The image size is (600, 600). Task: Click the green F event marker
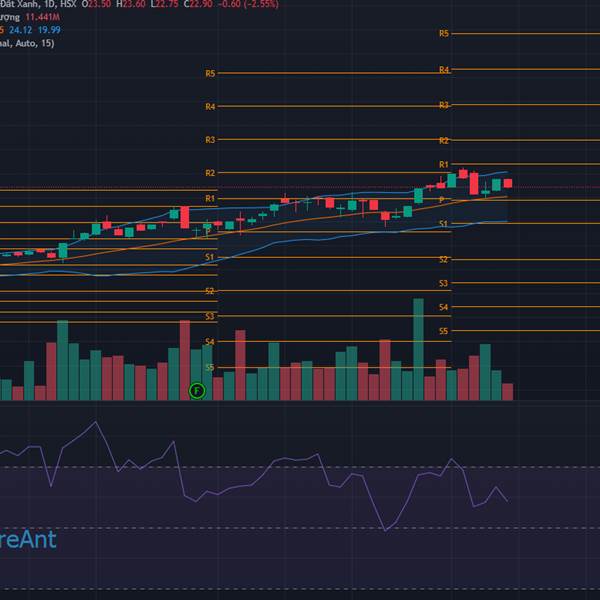(x=197, y=391)
